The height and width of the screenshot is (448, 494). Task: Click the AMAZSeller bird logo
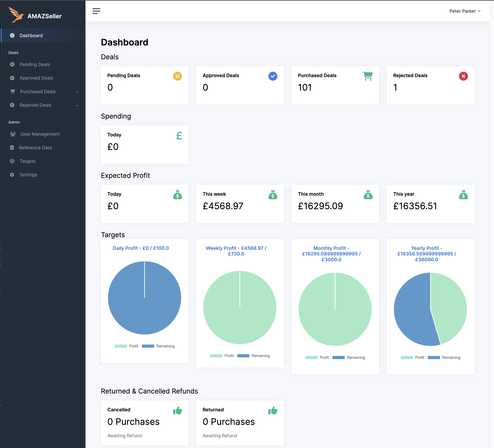point(16,15)
